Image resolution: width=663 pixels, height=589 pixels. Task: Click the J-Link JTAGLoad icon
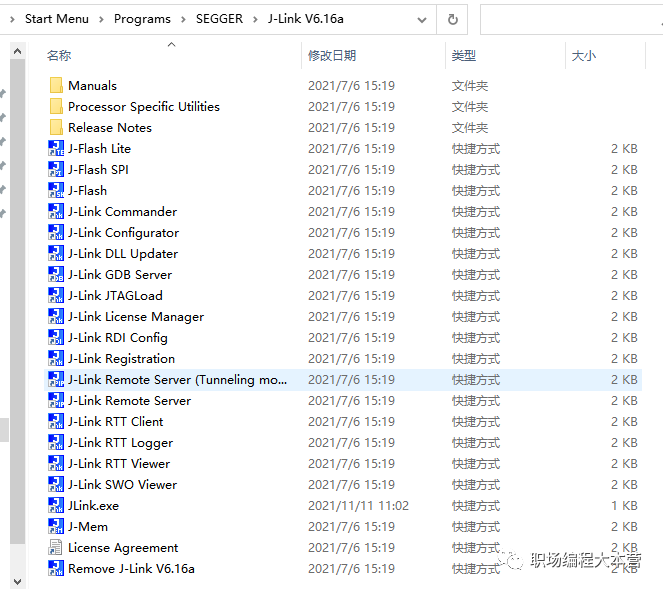(x=56, y=296)
